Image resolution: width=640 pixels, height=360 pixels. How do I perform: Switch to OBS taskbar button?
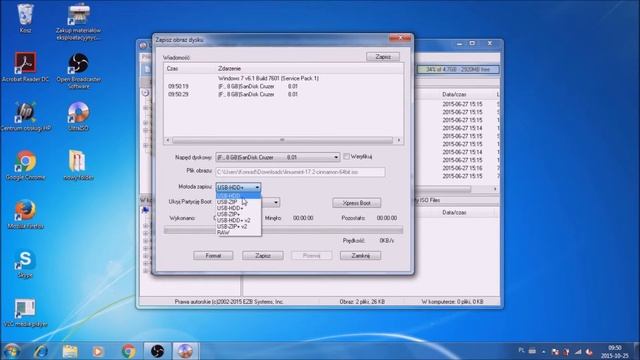click(157, 351)
